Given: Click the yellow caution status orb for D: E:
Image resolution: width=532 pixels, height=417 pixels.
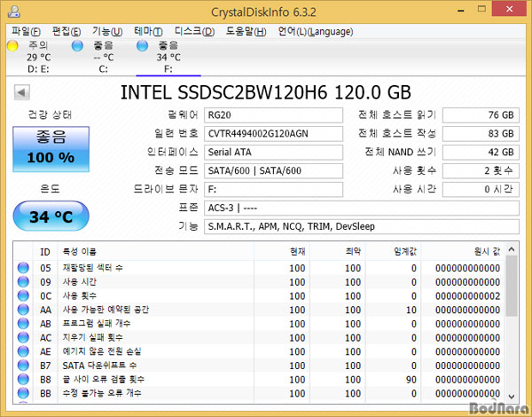Looking at the screenshot, I should click(12, 45).
